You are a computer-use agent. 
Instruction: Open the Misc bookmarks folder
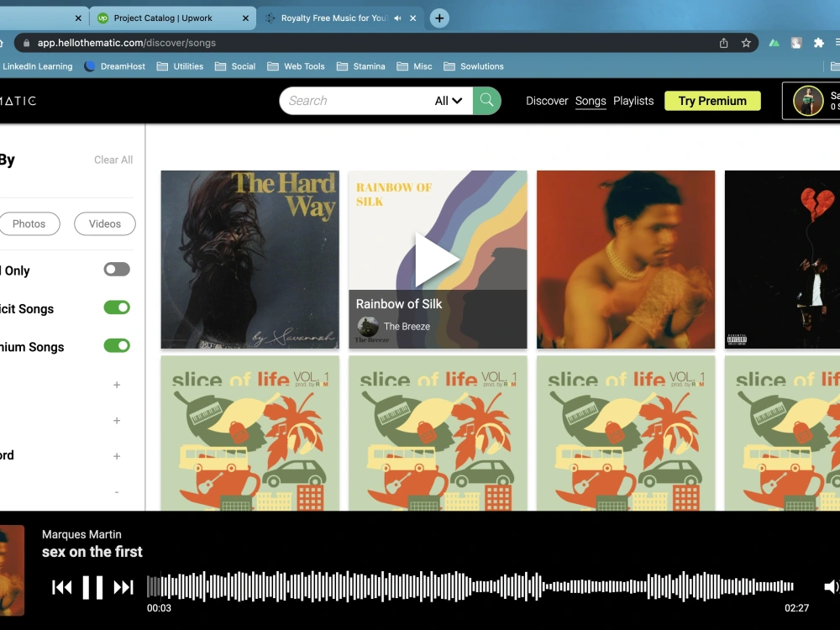pos(414,66)
